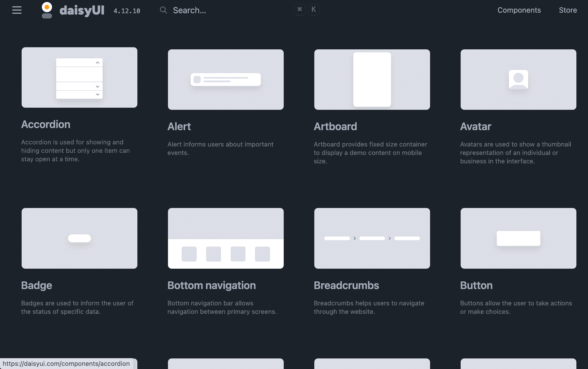Click the Bottom navigation heading

(212, 286)
